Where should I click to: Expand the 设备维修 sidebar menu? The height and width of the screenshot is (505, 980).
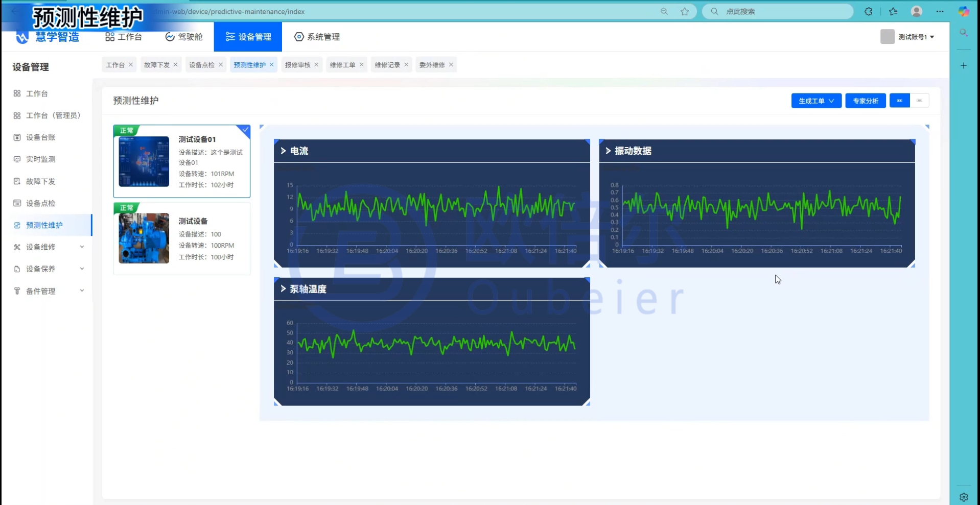click(x=82, y=247)
